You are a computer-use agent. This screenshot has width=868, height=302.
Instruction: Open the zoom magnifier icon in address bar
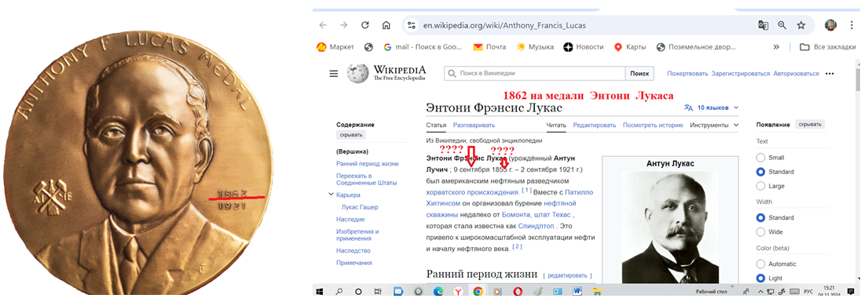click(x=782, y=25)
